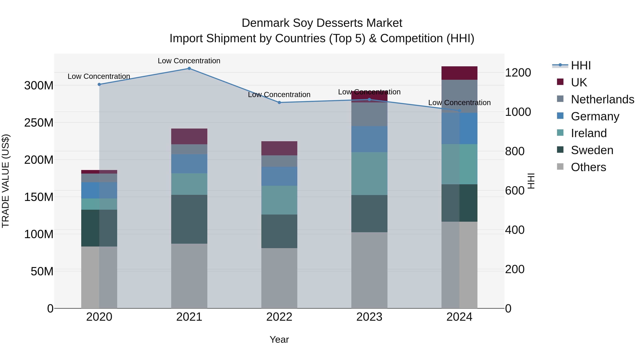
Task: Click the TRADE VALUE (US$) axis title
Action: coord(6,181)
